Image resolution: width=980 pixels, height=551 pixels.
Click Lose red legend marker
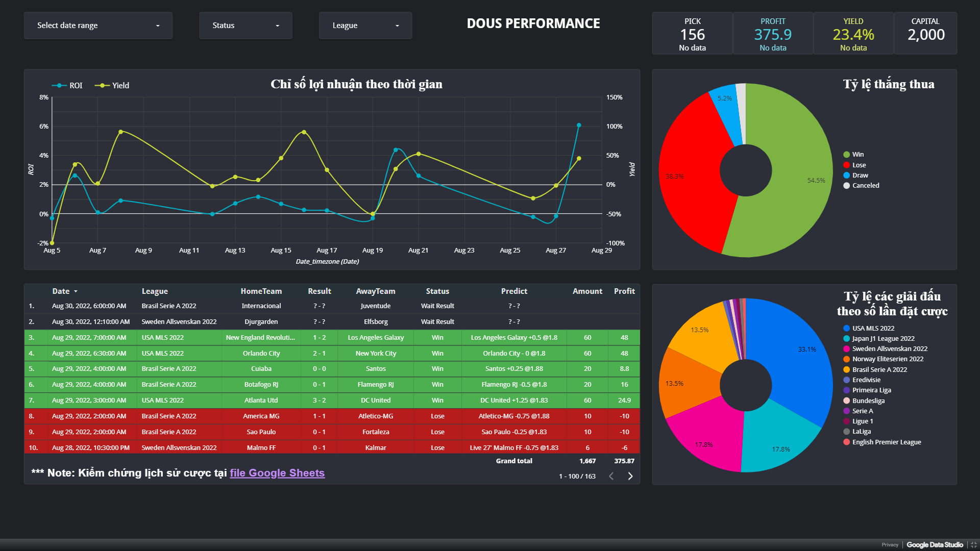846,165
